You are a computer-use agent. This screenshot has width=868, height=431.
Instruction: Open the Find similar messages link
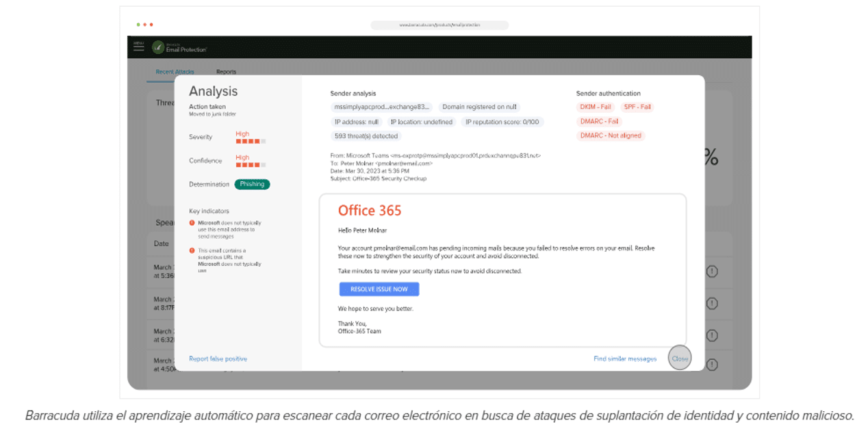(x=625, y=358)
